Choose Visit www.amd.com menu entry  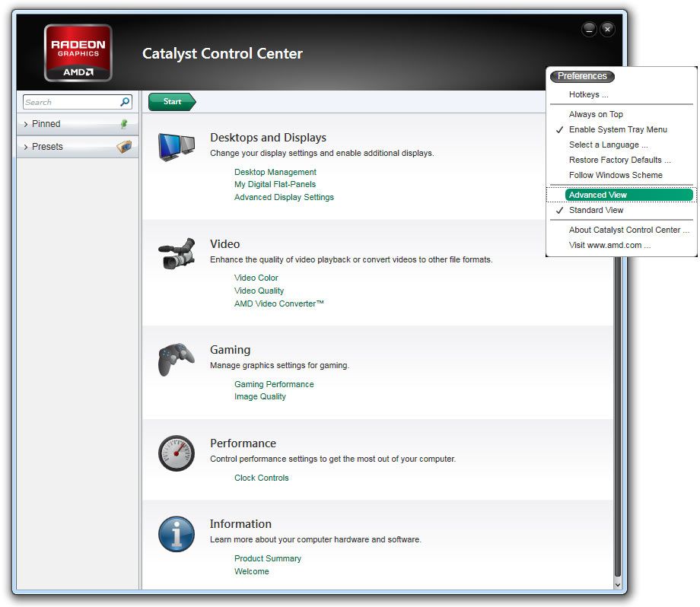(x=609, y=245)
